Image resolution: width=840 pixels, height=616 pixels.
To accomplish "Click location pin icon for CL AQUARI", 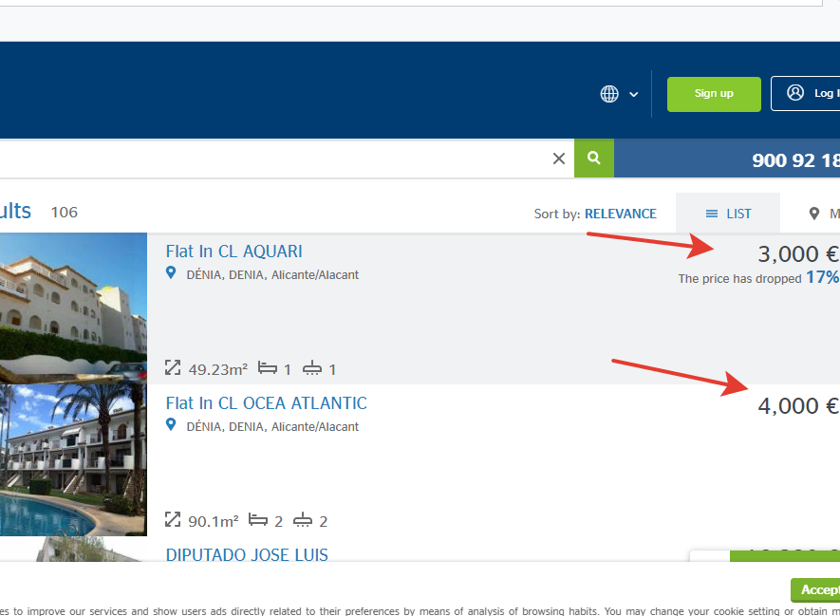I will 171,273.
